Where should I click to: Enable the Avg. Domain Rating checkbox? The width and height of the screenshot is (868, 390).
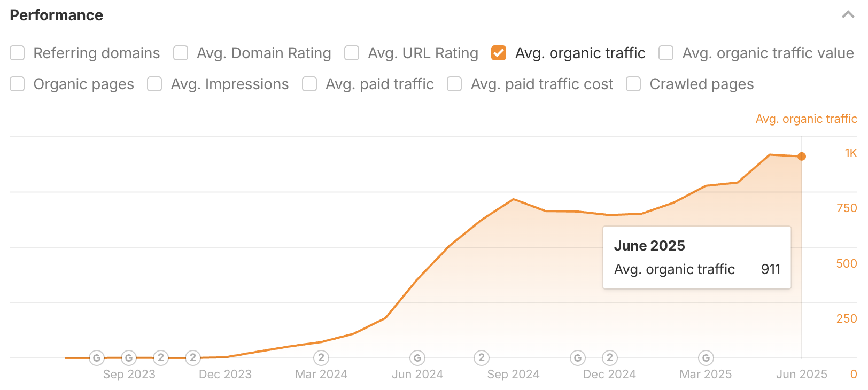click(x=181, y=53)
